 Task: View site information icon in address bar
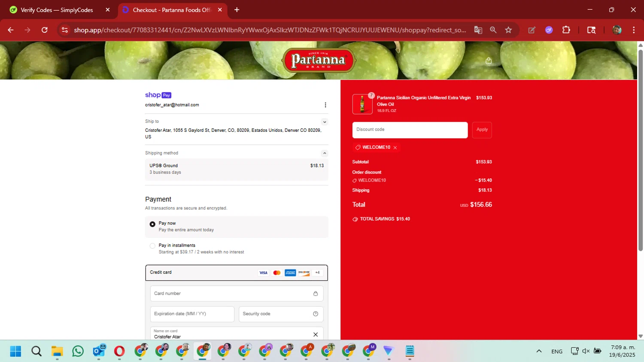[65, 30]
